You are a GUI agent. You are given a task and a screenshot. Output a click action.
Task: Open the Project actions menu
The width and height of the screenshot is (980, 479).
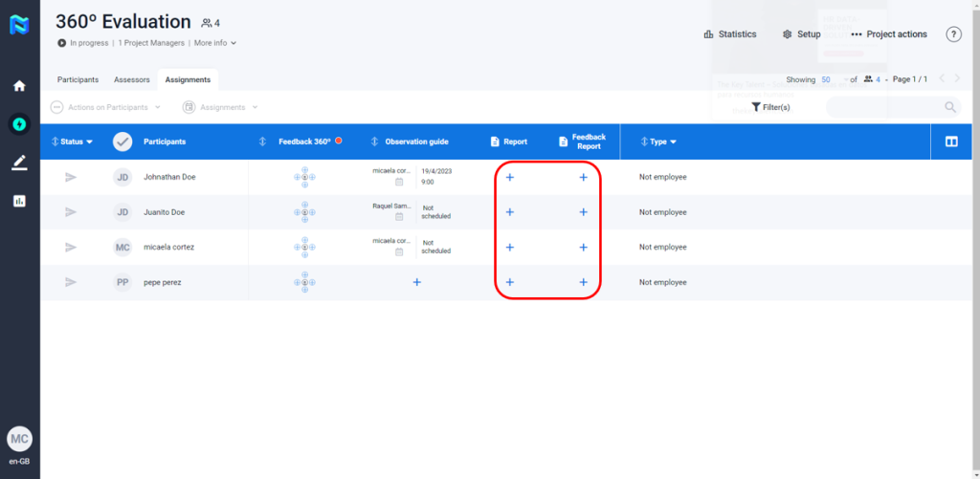tap(888, 34)
